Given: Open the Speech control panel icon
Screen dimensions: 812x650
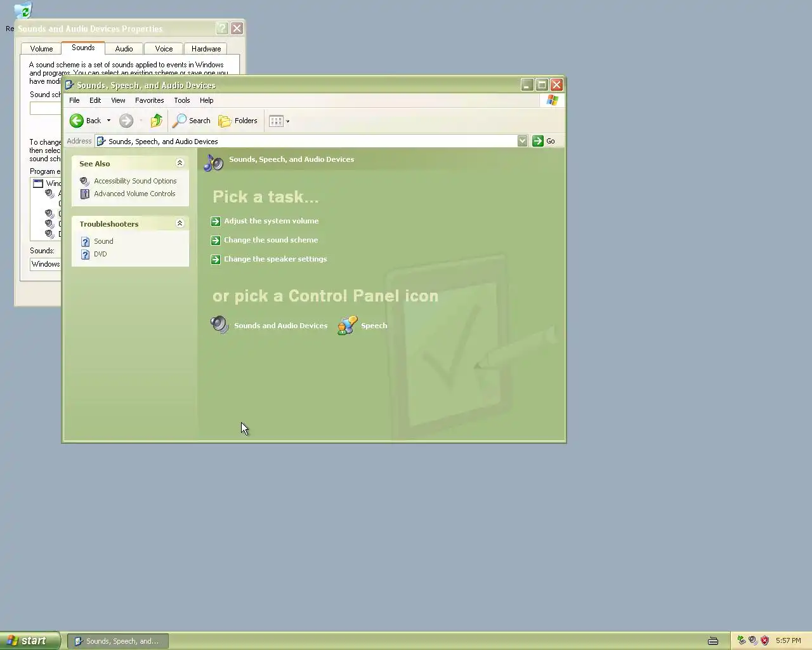Looking at the screenshot, I should coord(347,325).
